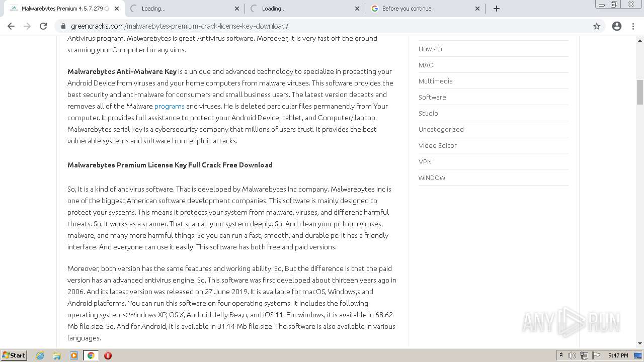Click the scrollbar up arrow
The width and height of the screenshot is (644, 362).
(640, 40)
